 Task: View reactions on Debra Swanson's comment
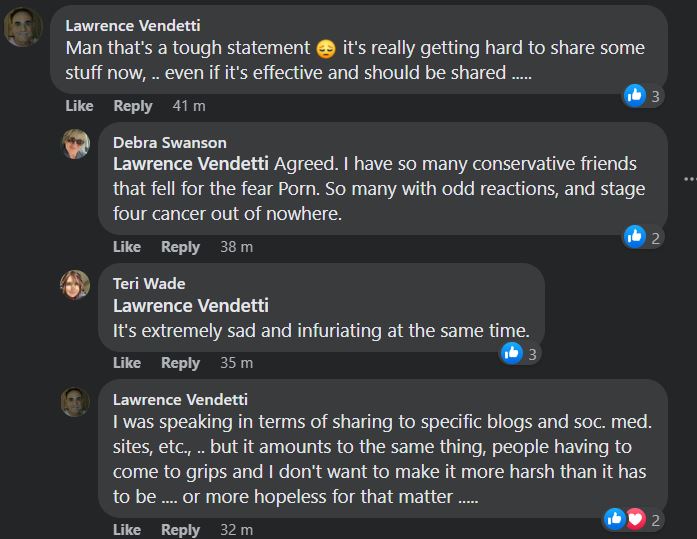(643, 237)
